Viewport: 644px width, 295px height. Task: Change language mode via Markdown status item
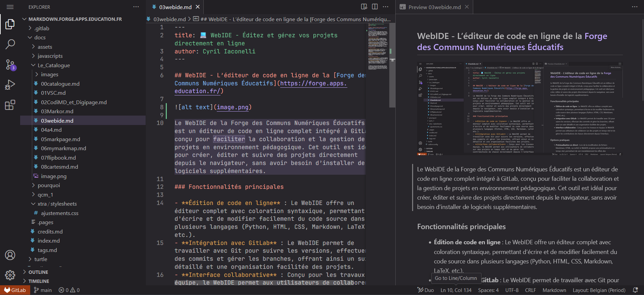pyautogui.click(x=554, y=290)
